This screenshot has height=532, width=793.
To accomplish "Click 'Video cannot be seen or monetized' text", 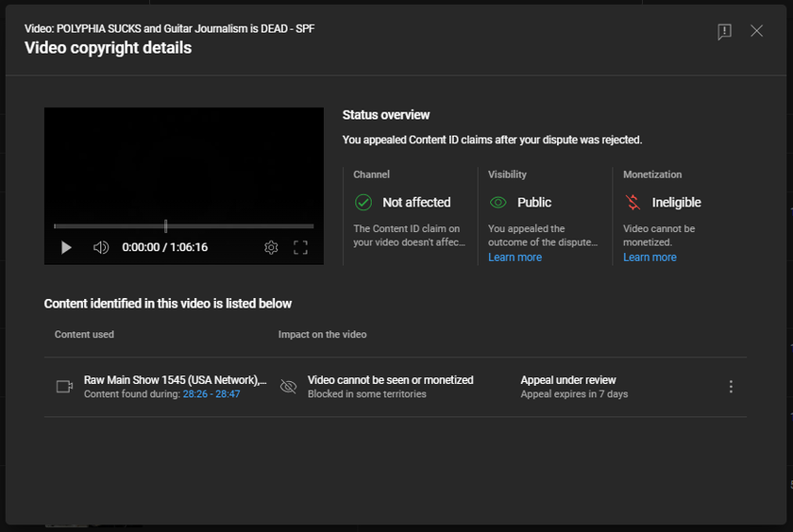I will click(x=391, y=380).
